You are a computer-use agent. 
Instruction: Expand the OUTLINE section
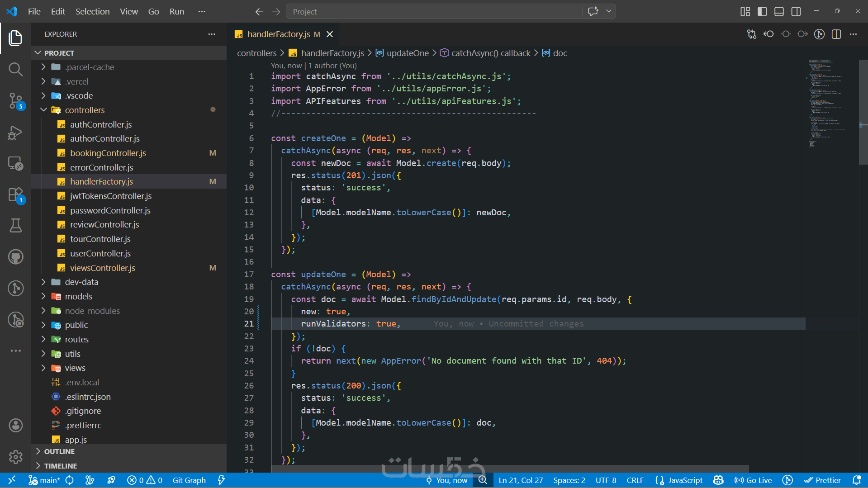(59, 451)
